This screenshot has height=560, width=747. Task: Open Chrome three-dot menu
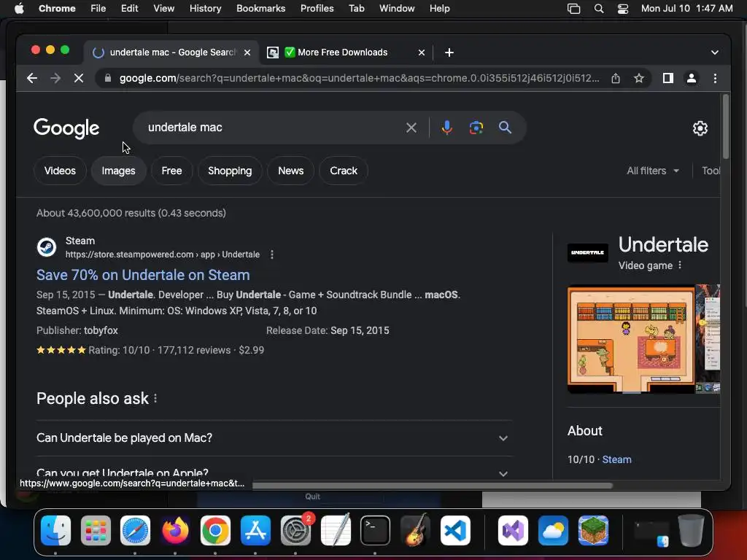715,78
